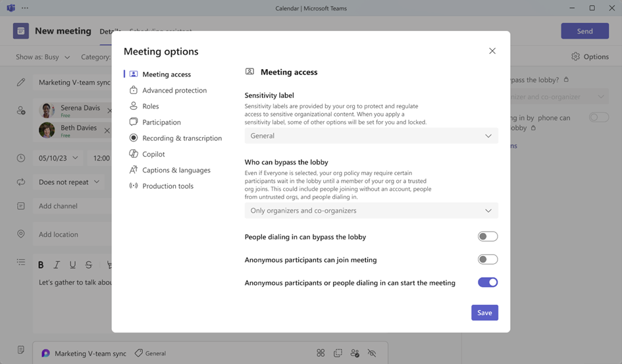Click the channel icon beside Add channel
The height and width of the screenshot is (364, 622).
point(21,206)
